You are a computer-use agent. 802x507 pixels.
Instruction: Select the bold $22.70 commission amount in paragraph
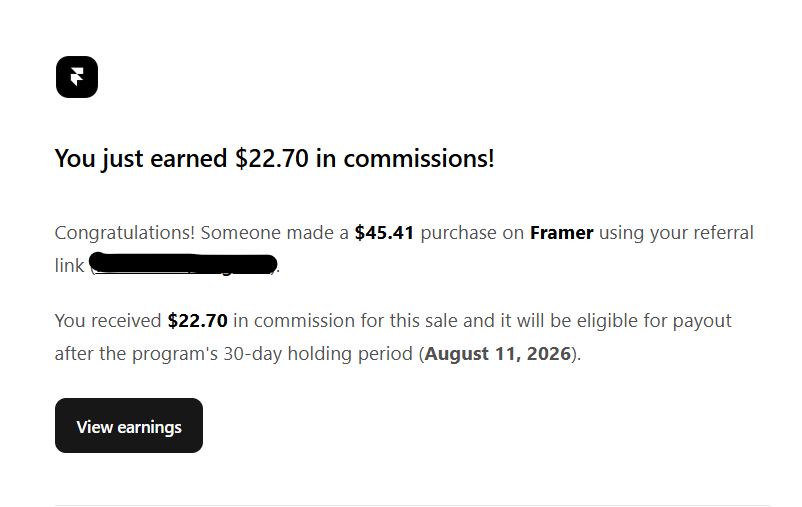(197, 321)
